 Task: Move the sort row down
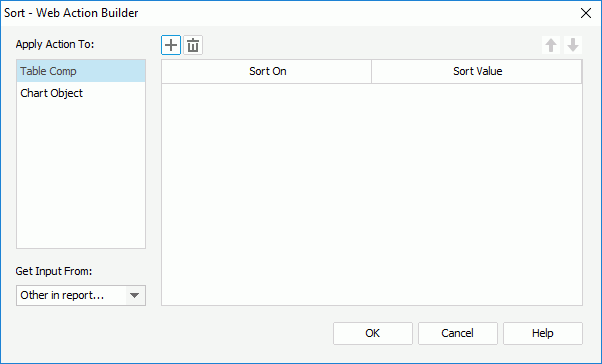[573, 45]
